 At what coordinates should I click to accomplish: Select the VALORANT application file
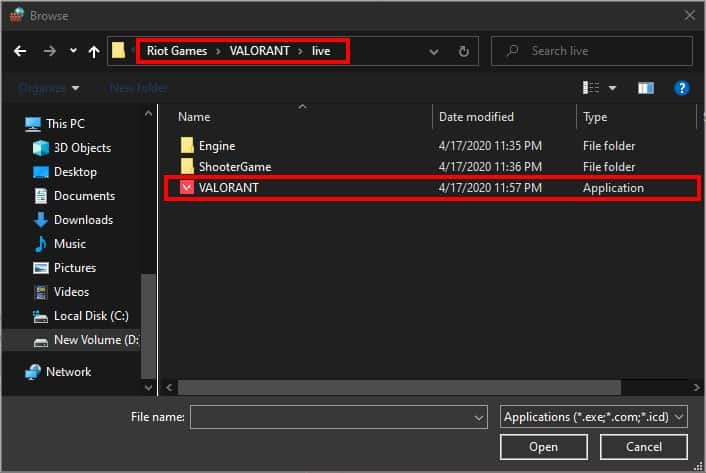432,188
